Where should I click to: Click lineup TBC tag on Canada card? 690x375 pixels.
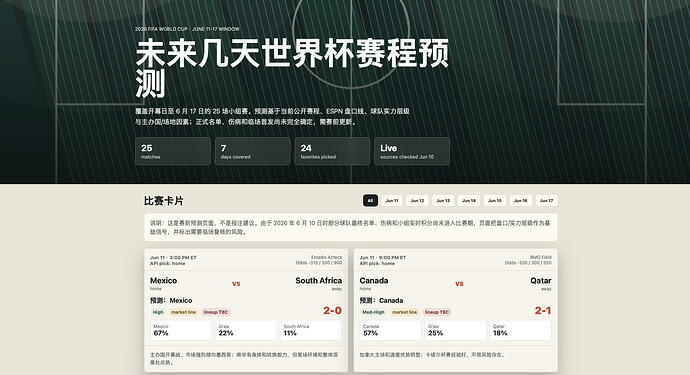point(437,312)
